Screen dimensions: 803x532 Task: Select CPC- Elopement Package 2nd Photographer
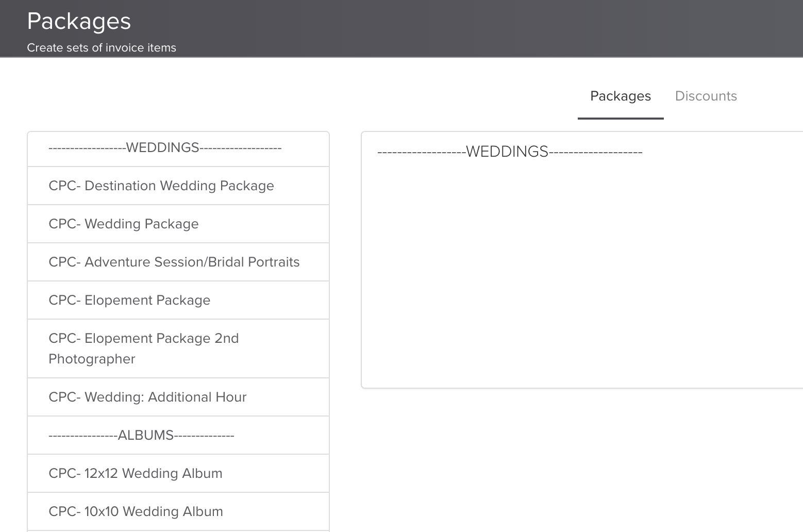144,348
